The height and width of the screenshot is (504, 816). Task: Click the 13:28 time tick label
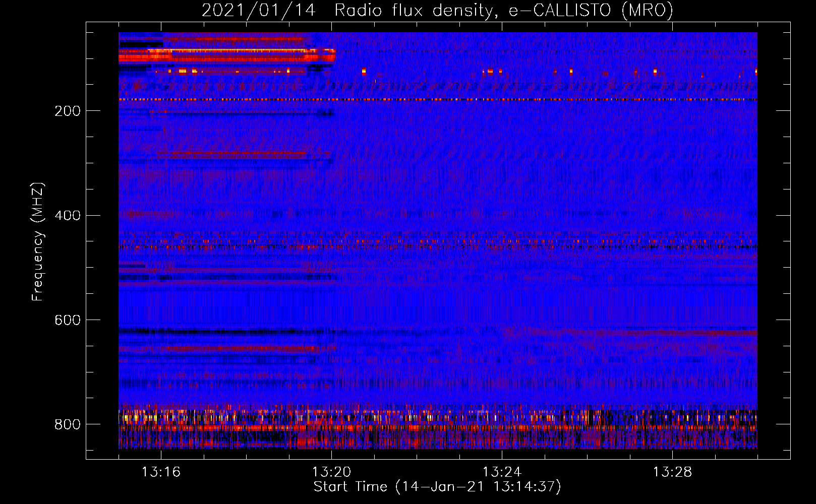(672, 472)
